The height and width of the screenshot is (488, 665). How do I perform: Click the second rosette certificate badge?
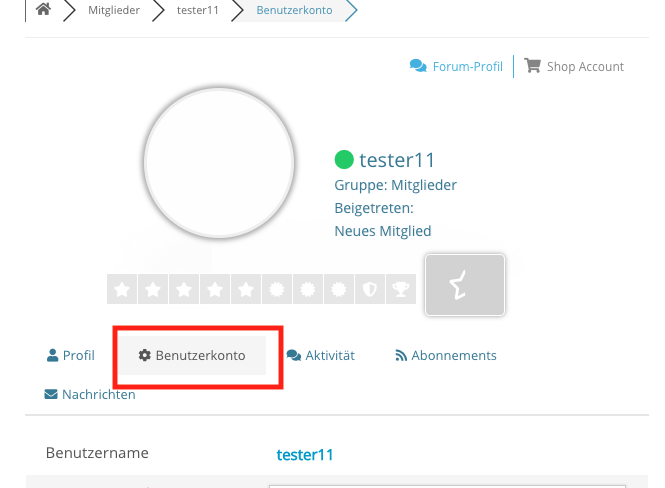pyautogui.click(x=308, y=289)
